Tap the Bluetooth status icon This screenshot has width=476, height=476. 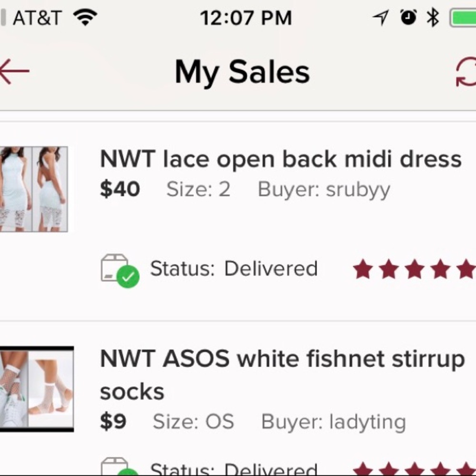pos(433,18)
